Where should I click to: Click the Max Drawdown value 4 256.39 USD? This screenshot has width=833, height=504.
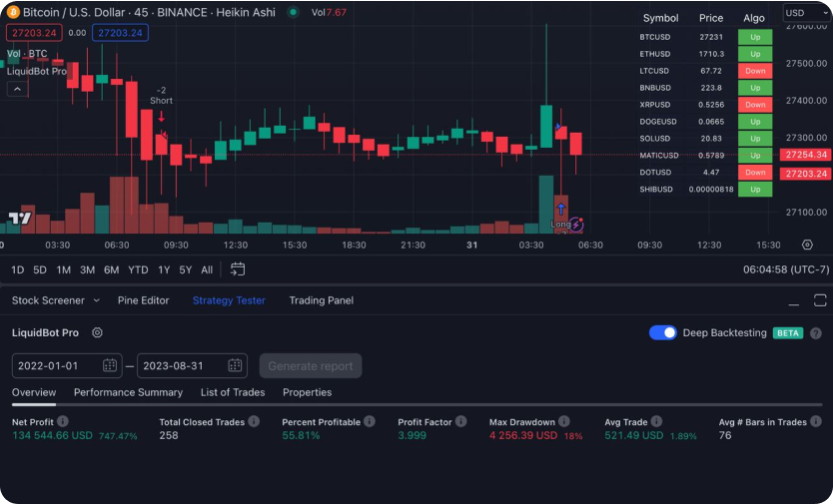(523, 435)
